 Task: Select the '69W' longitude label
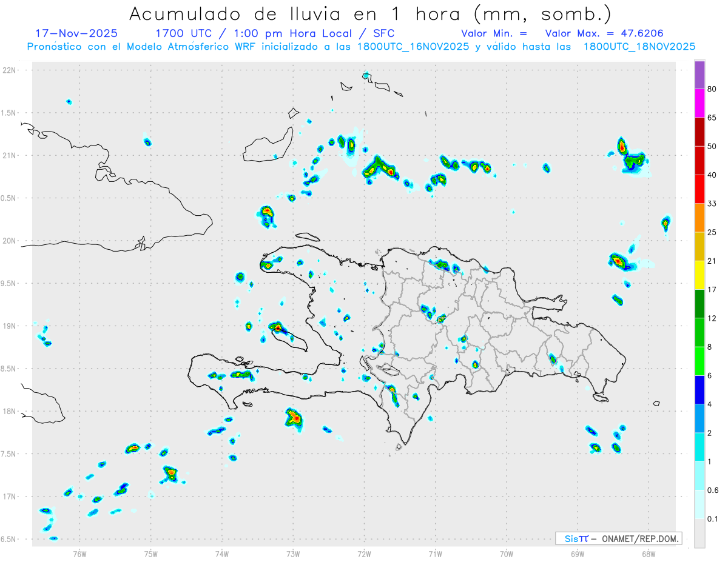pyautogui.click(x=577, y=554)
